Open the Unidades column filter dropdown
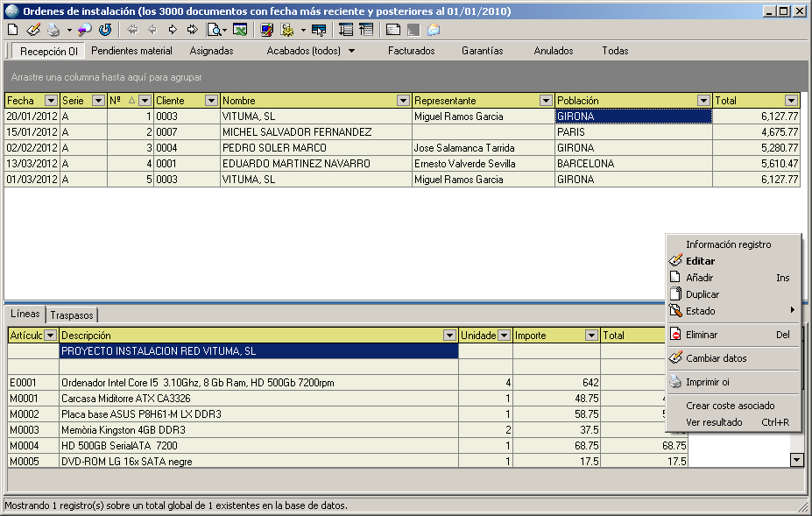 pyautogui.click(x=504, y=336)
